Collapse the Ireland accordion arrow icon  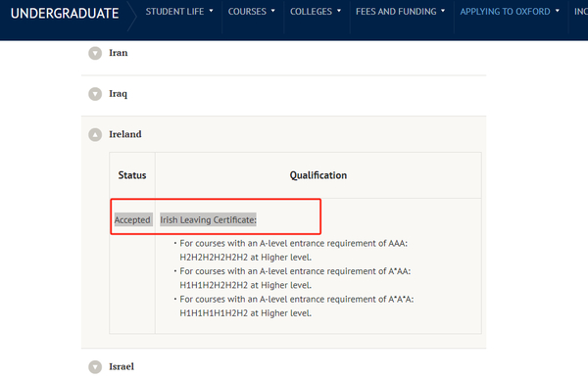point(95,134)
